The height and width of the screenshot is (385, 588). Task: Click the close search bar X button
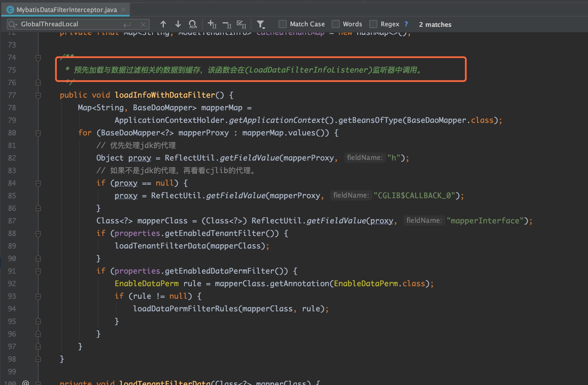point(144,24)
